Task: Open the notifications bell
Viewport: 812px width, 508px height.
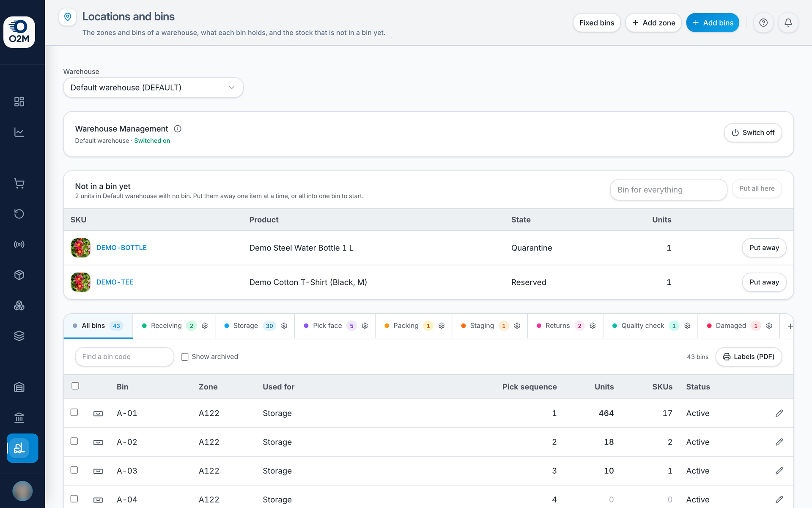Action: [x=788, y=23]
